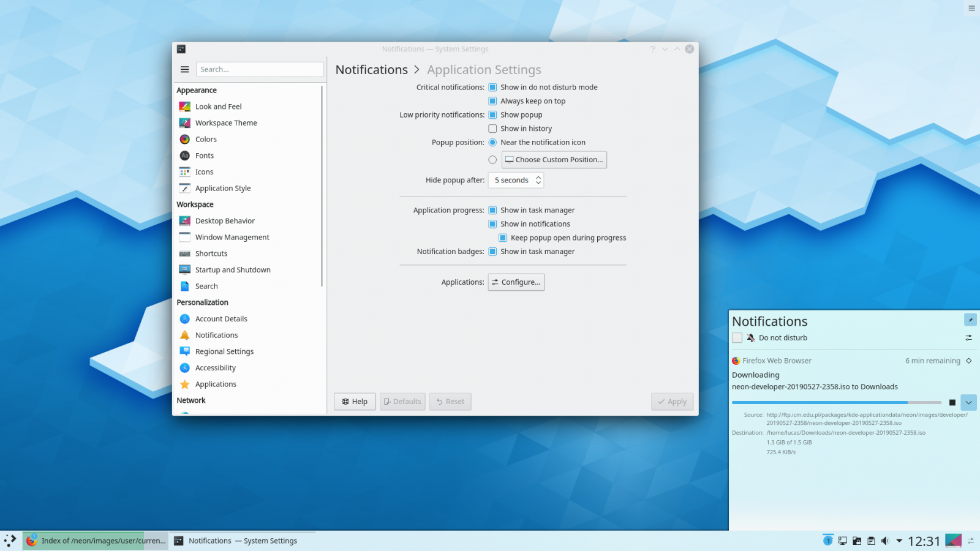Click the Notifications bell icon in sidebar
The image size is (980, 551).
pyautogui.click(x=185, y=335)
